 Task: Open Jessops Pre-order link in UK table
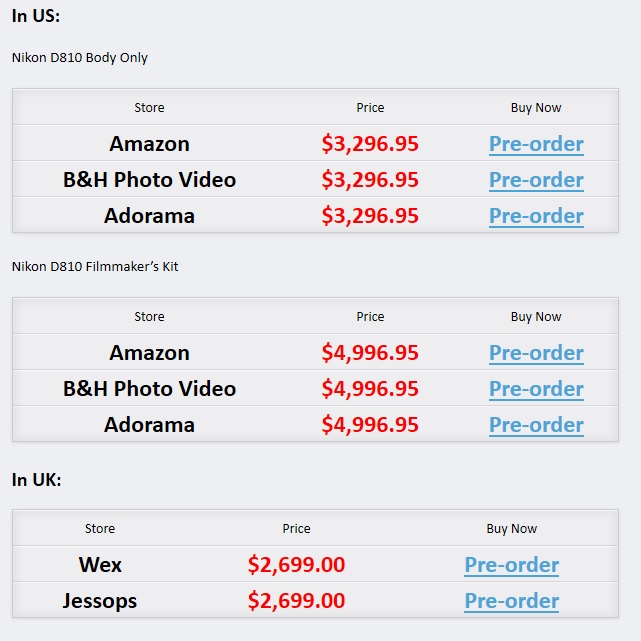(x=511, y=601)
